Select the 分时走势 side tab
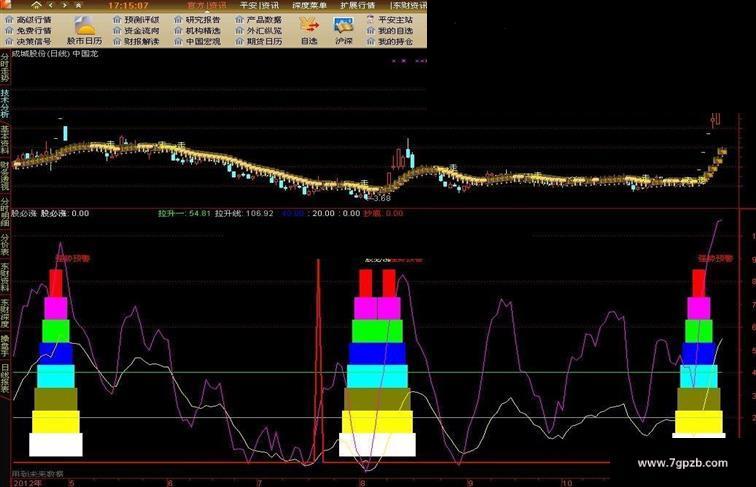This screenshot has width=756, height=487. tap(4, 67)
